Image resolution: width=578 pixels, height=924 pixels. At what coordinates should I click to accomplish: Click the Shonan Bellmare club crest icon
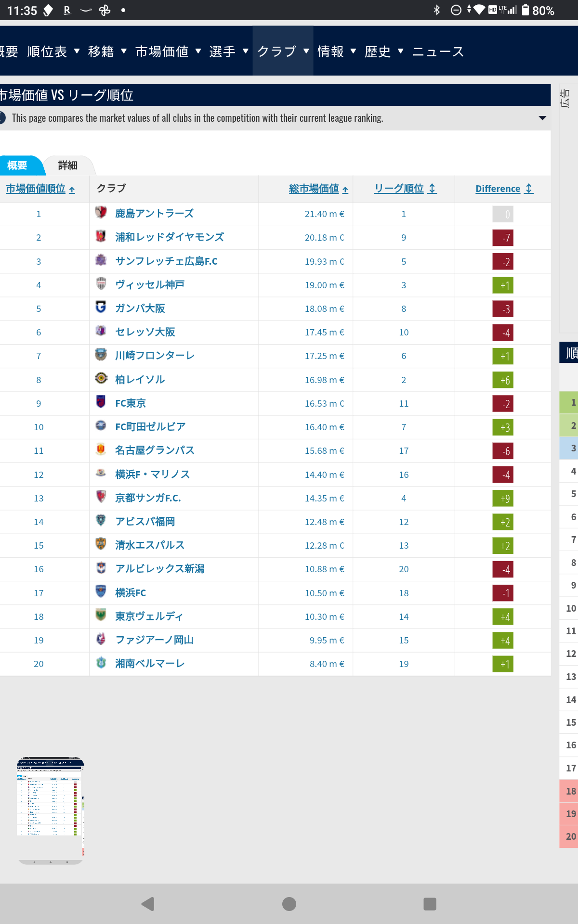tap(101, 663)
